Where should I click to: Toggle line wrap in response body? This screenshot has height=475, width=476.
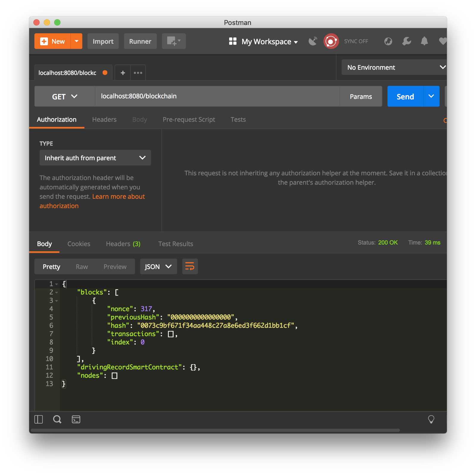190,266
